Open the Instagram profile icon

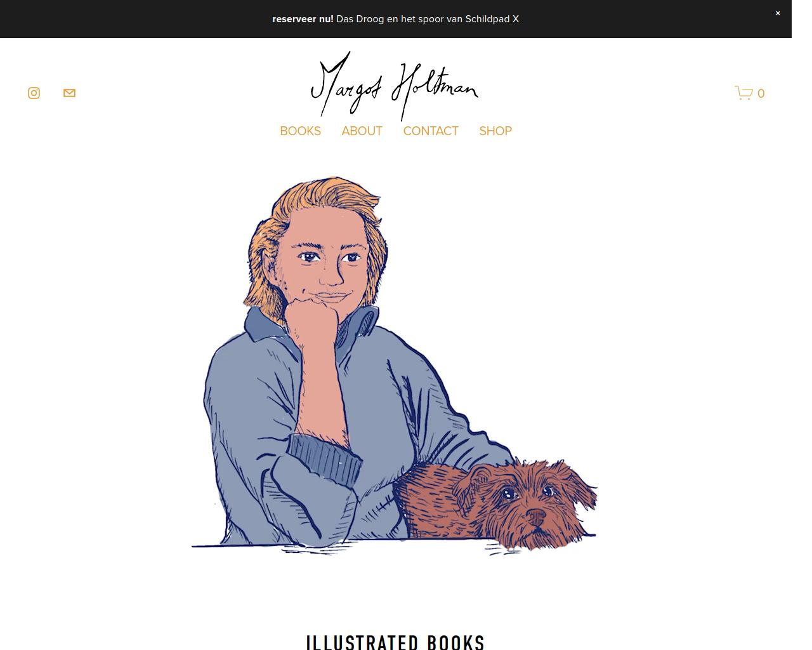[34, 93]
